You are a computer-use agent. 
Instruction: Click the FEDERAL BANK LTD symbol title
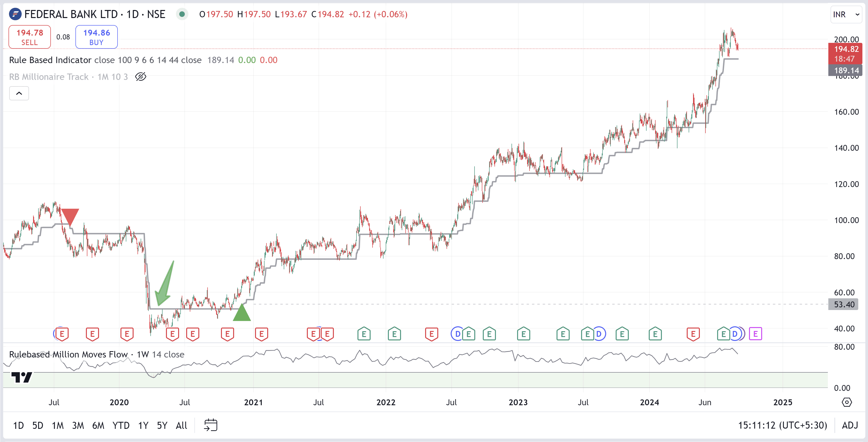click(x=71, y=14)
